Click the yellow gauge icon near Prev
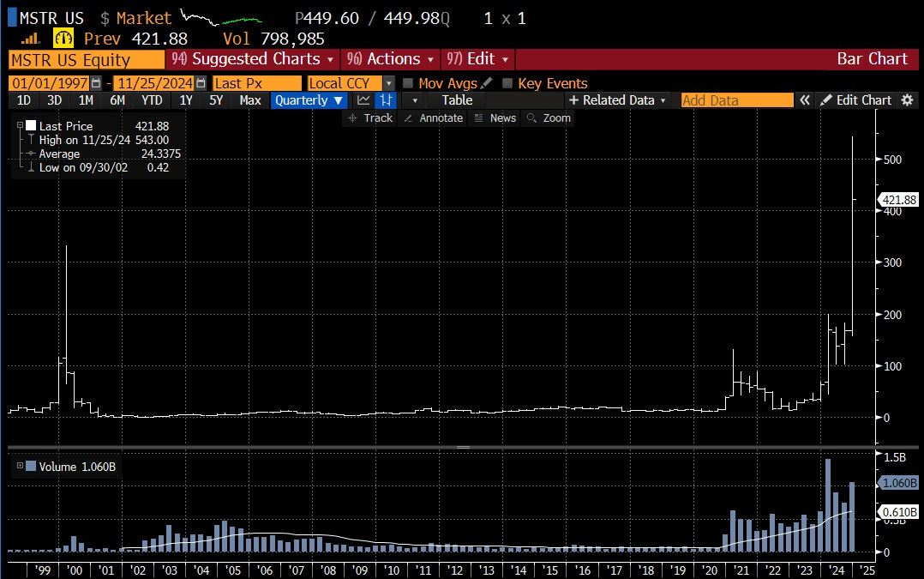The width and height of the screenshot is (924, 579). pos(63,39)
